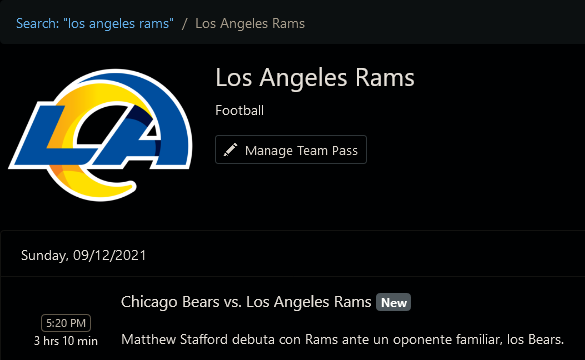Select the 5:20 PM time badge
The height and width of the screenshot is (360, 585).
coord(66,323)
